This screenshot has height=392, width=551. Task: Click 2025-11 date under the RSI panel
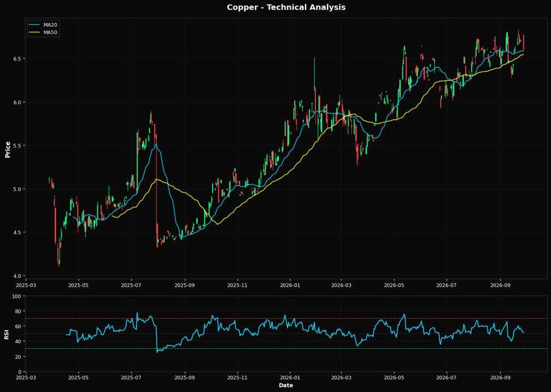click(x=238, y=378)
